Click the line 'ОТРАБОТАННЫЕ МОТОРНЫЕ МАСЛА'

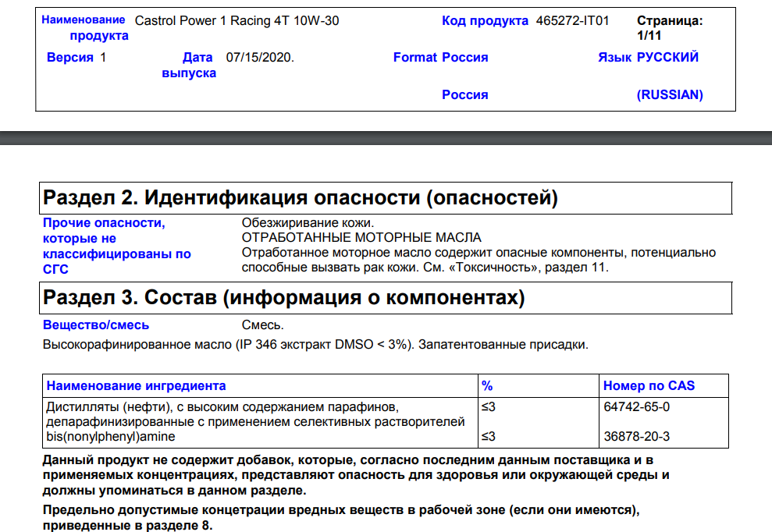pos(361,238)
